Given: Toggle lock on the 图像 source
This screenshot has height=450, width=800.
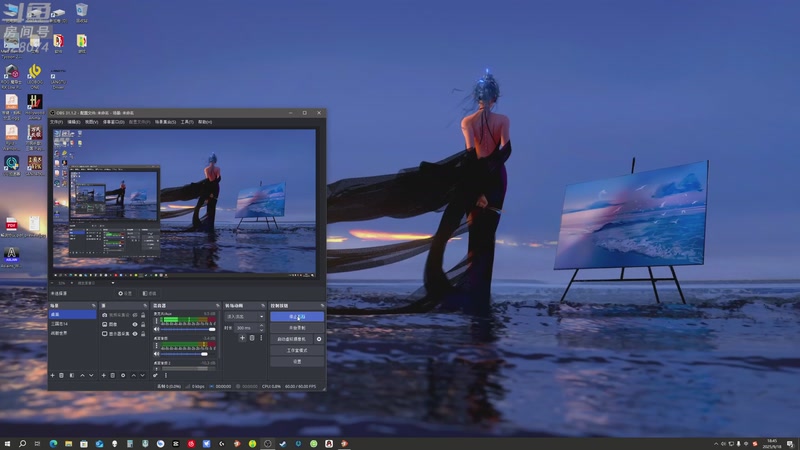Looking at the screenshot, I should 143,324.
